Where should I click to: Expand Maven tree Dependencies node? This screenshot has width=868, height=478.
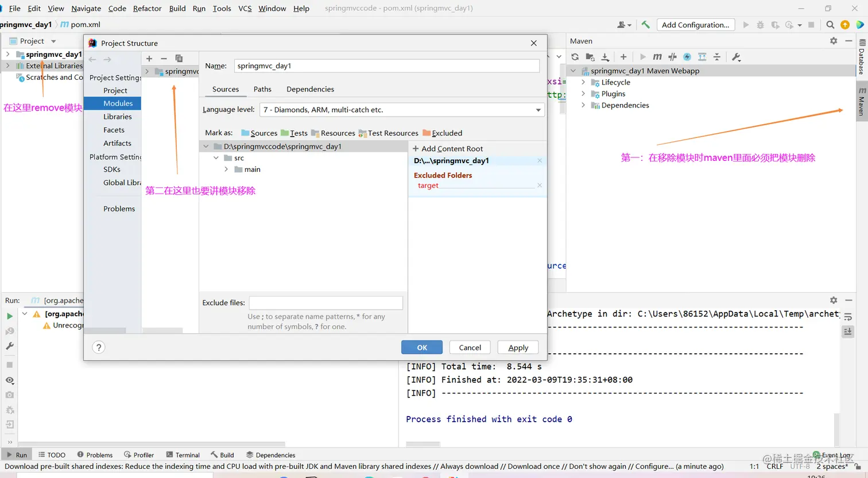[583, 105]
